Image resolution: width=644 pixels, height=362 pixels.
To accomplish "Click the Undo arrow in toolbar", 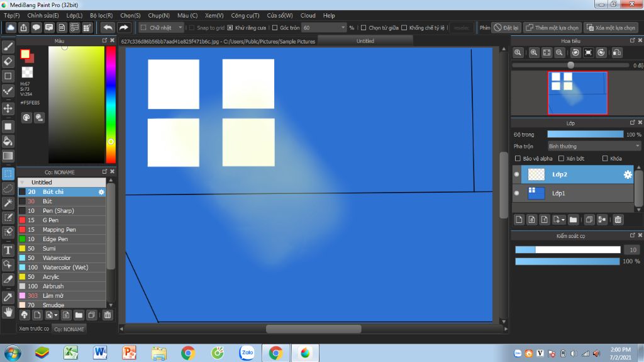I will (x=108, y=28).
